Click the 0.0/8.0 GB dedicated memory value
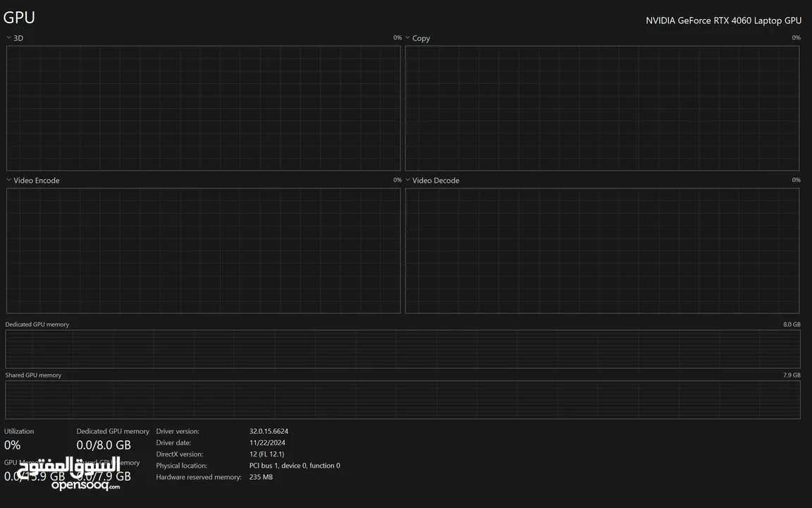The width and height of the screenshot is (812, 508). click(x=104, y=445)
